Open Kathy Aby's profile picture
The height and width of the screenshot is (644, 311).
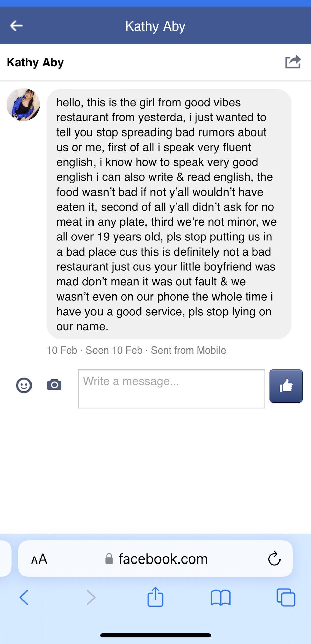click(23, 104)
